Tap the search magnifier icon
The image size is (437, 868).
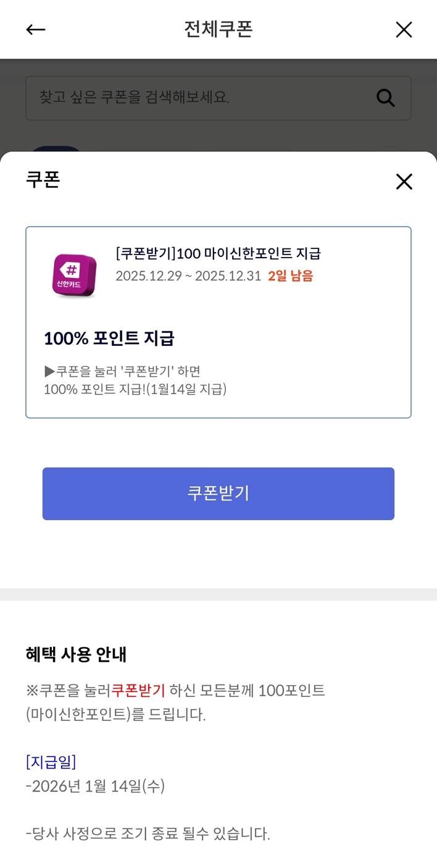pyautogui.click(x=385, y=98)
